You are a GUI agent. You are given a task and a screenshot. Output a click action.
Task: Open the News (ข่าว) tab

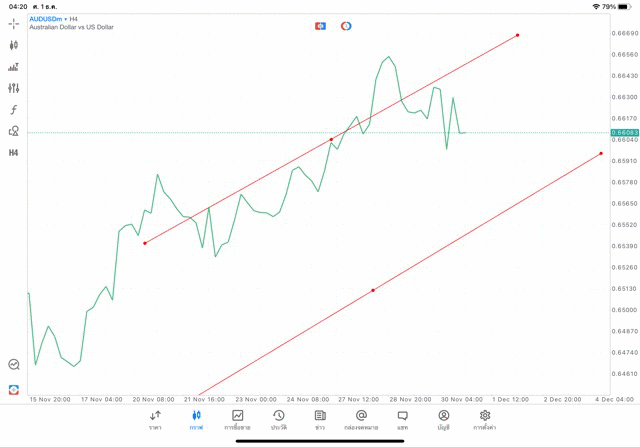click(x=320, y=420)
